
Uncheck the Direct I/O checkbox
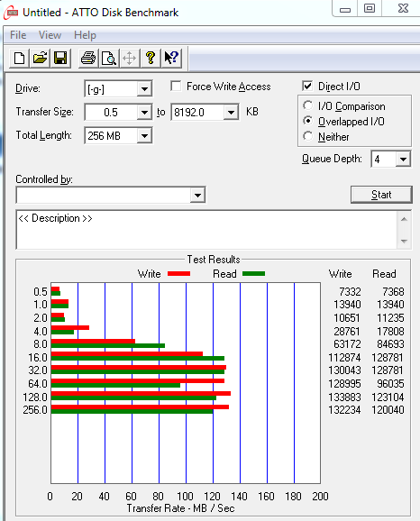point(307,86)
